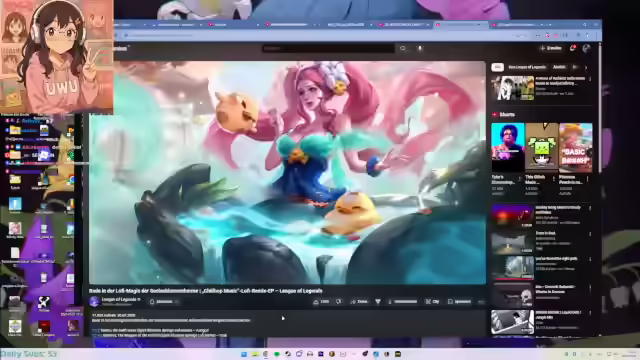Select the 'Alle' filter chip

click(x=497, y=67)
